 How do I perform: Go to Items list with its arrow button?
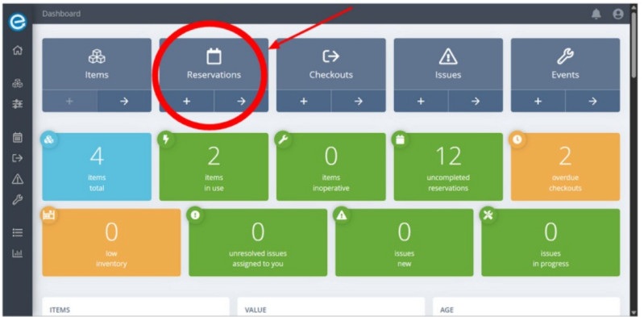pyautogui.click(x=124, y=101)
